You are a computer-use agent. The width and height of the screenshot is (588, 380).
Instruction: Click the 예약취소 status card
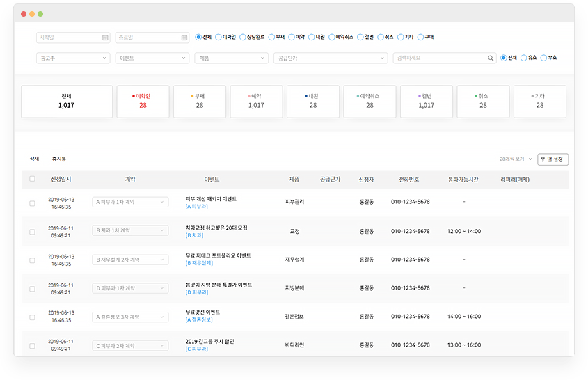click(370, 101)
